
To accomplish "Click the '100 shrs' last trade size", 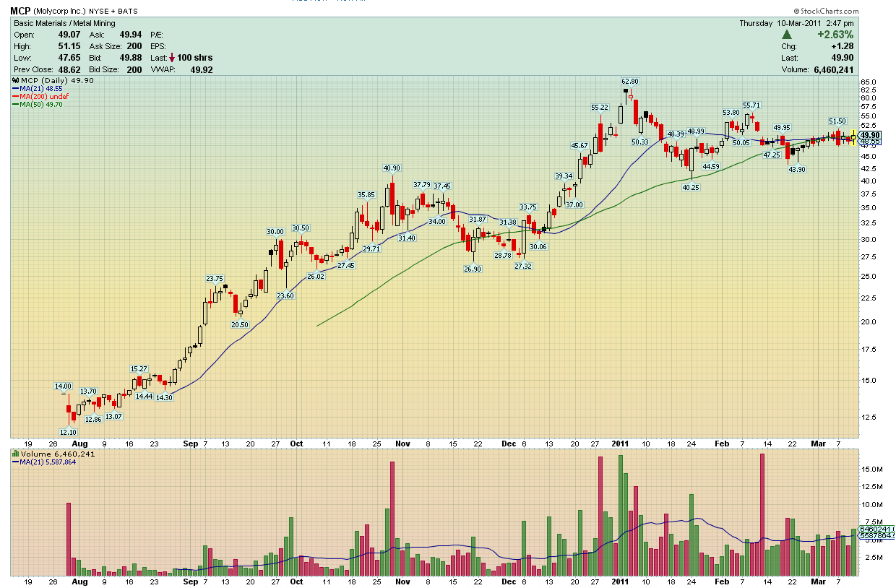I will pyautogui.click(x=195, y=58).
